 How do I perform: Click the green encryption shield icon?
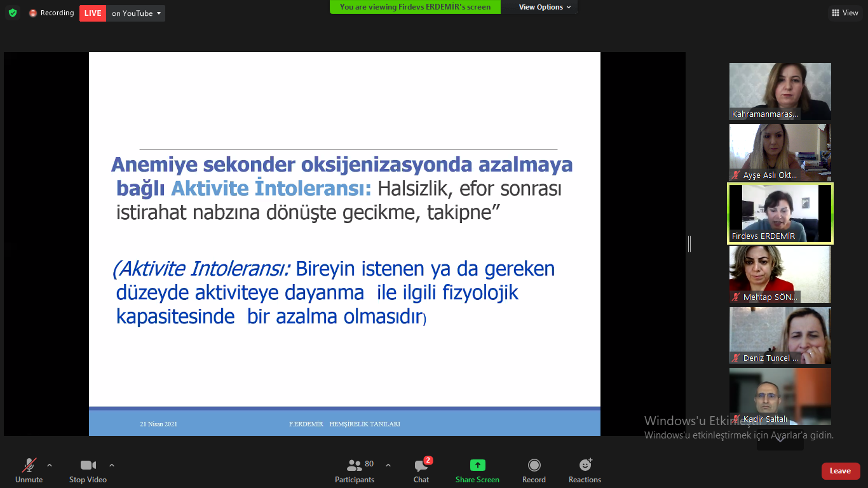13,13
